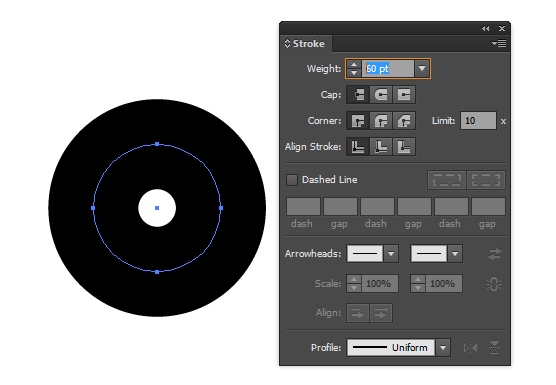
Task: Choose the Miter Join corner icon
Action: [x=358, y=121]
